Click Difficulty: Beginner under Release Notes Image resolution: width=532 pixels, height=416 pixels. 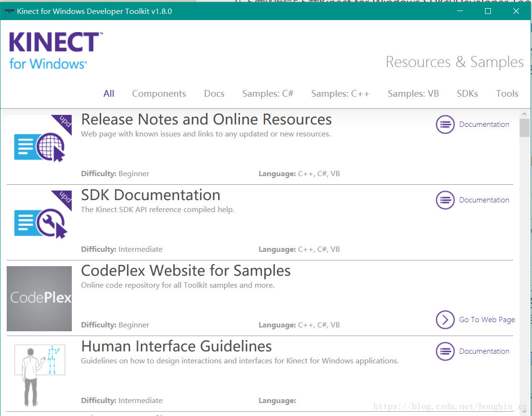115,174
